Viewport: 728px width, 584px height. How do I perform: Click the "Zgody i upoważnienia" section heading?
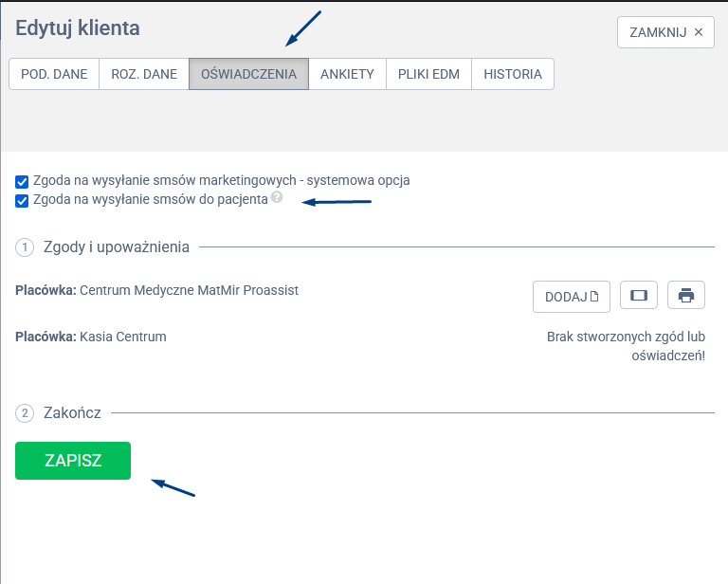117,247
